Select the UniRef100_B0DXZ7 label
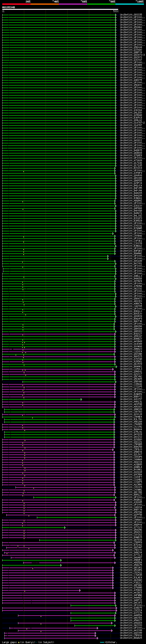Screen dimensions: 146x644 (x=131, y=334)
